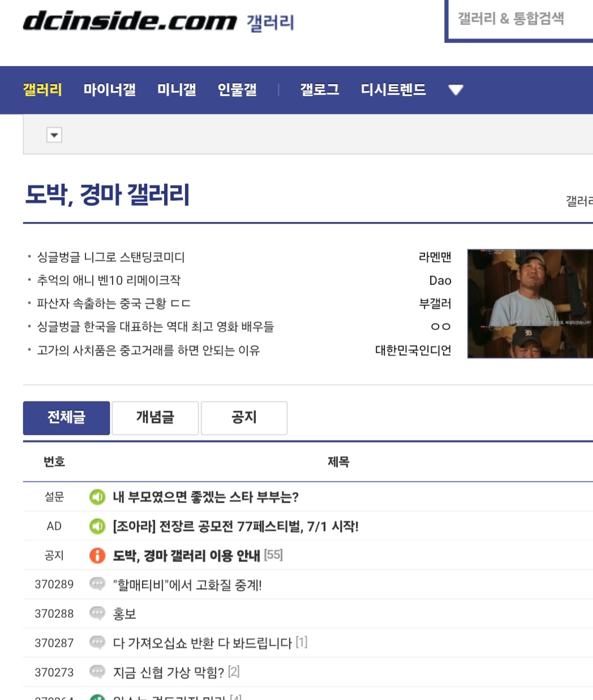Click the orange info icon beside 공지 post
The width and height of the screenshot is (593, 700).
pyautogui.click(x=97, y=556)
